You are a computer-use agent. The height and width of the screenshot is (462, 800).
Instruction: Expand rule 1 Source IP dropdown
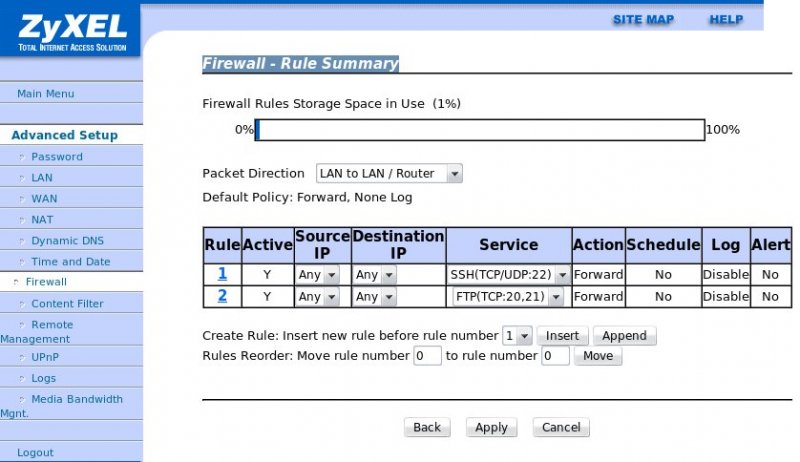tap(317, 275)
